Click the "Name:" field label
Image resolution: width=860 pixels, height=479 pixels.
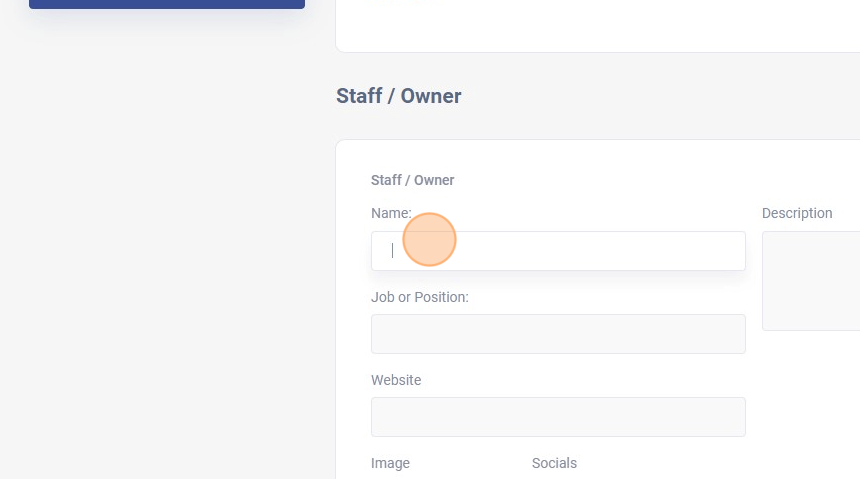[x=391, y=213]
